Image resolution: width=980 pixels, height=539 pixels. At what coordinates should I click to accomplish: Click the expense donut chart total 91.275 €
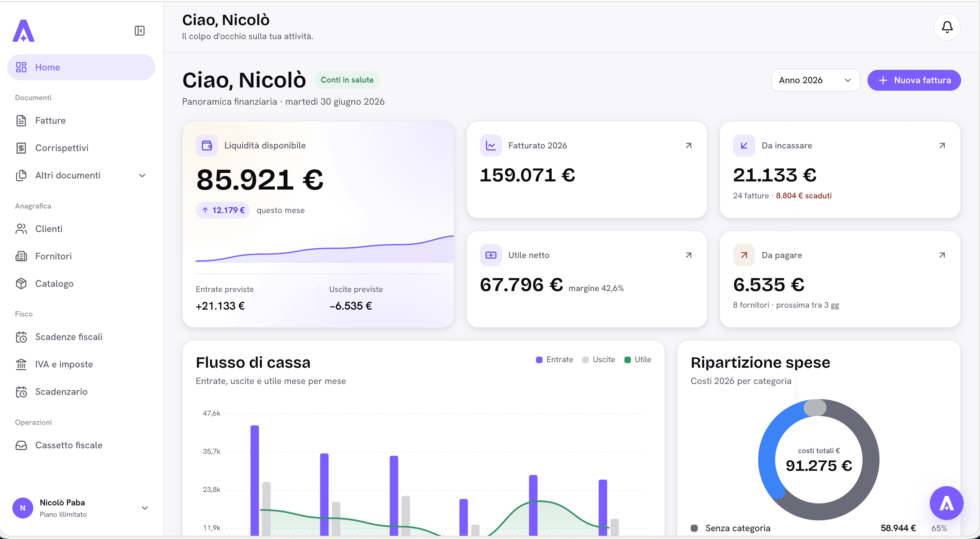point(819,466)
